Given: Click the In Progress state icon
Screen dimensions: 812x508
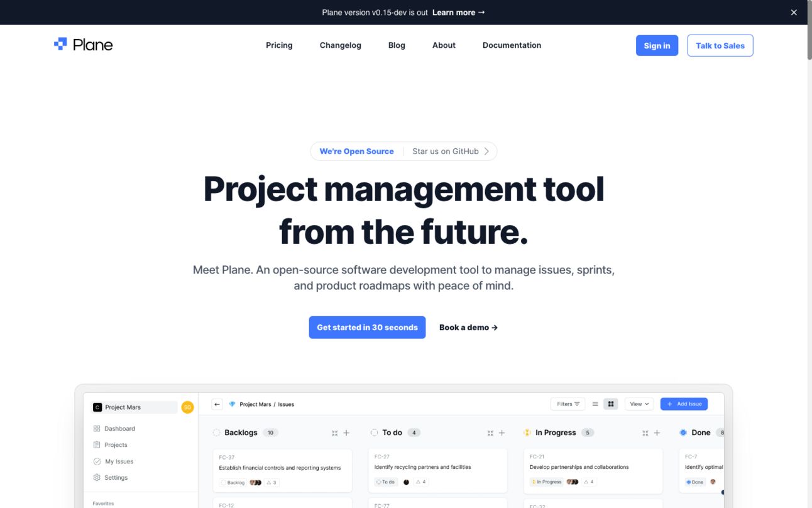Looking at the screenshot, I should (x=527, y=433).
